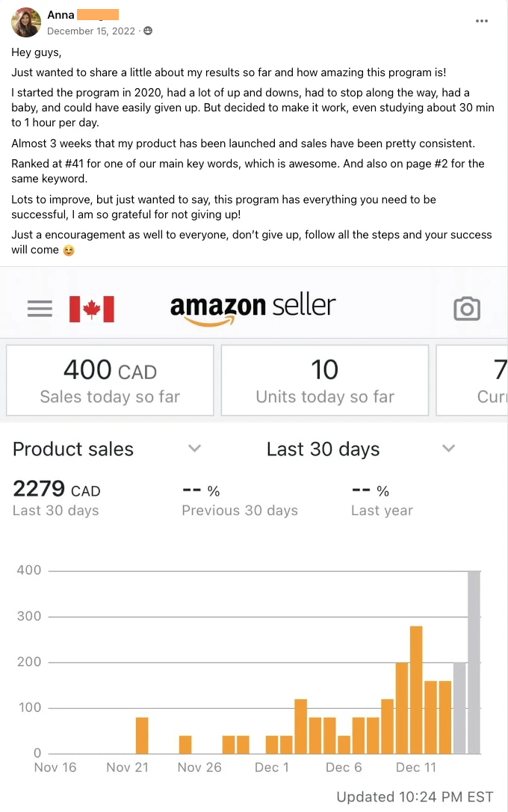508x812 pixels.
Task: Open the Units today so far card
Action: point(325,380)
